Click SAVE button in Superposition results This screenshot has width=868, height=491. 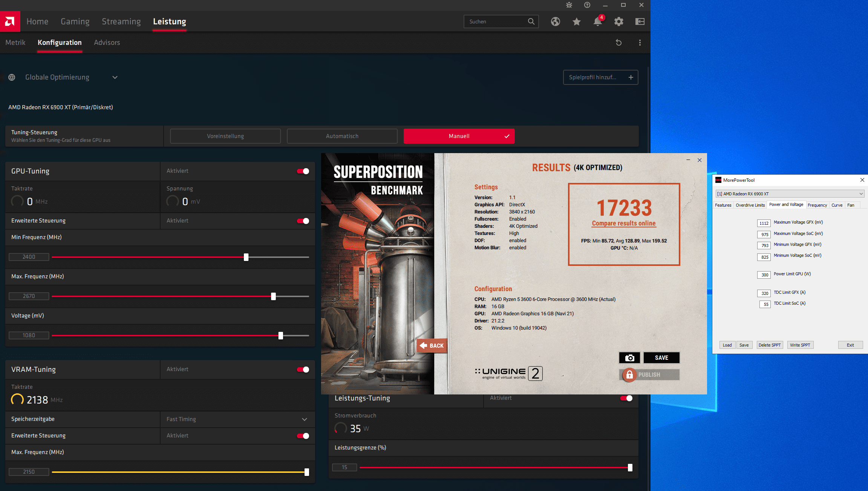661,358
